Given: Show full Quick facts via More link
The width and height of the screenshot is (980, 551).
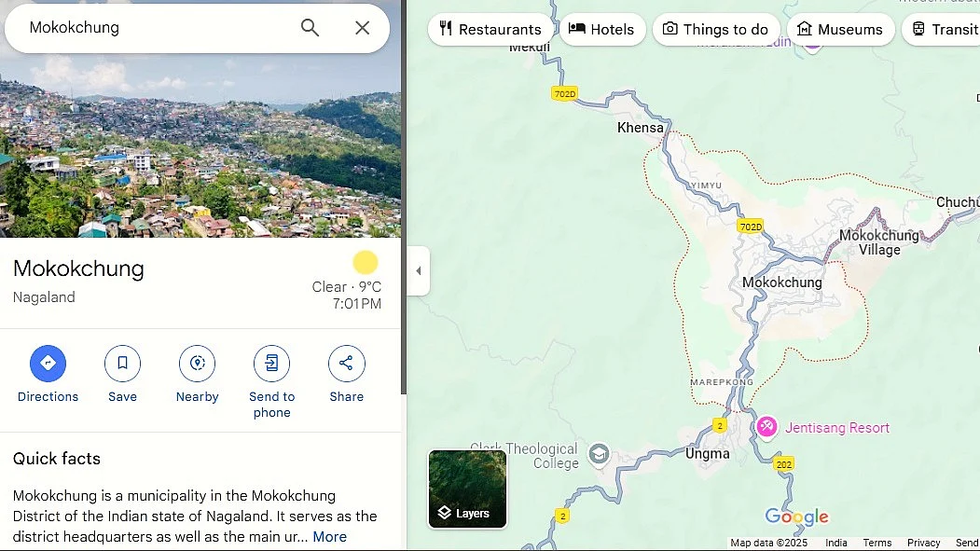Looking at the screenshot, I should [329, 536].
